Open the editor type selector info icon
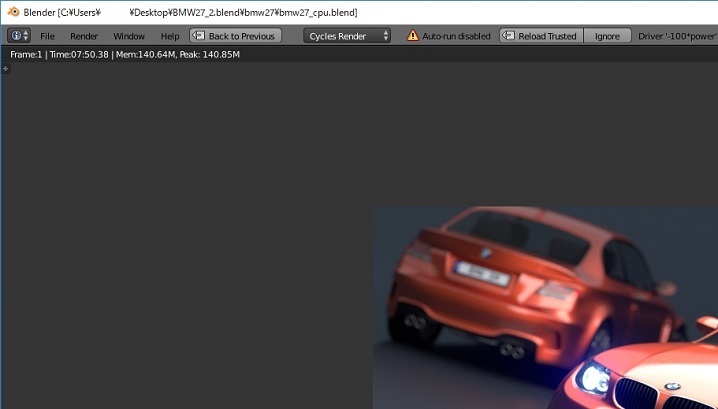The height and width of the screenshot is (409, 718). (19, 36)
